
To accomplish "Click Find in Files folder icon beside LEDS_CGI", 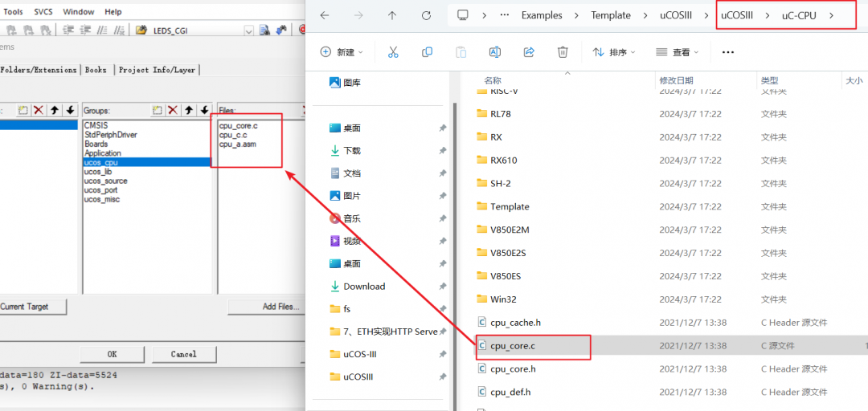I will (141, 30).
